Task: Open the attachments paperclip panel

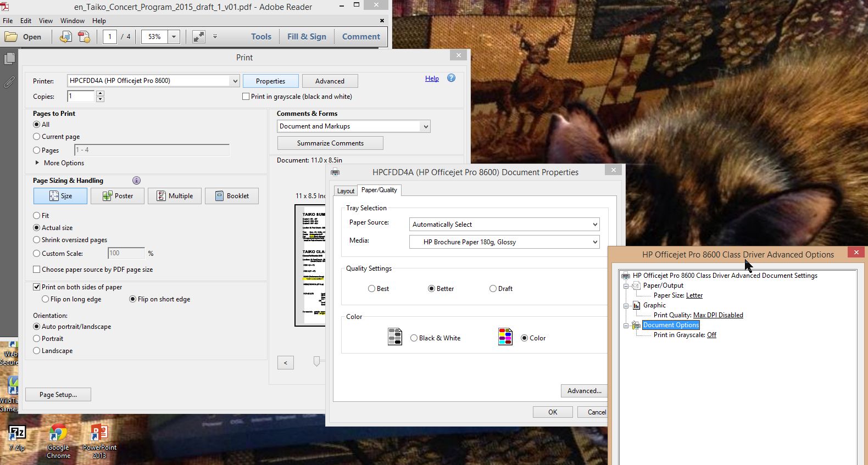Action: point(9,82)
